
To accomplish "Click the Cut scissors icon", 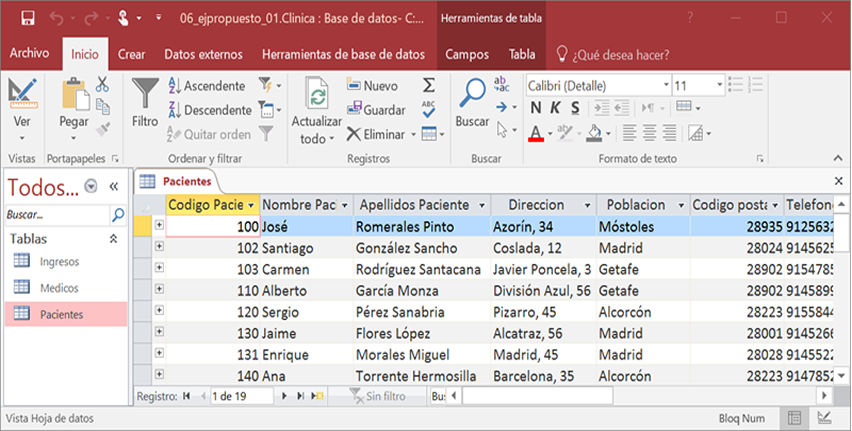I will coord(102,86).
